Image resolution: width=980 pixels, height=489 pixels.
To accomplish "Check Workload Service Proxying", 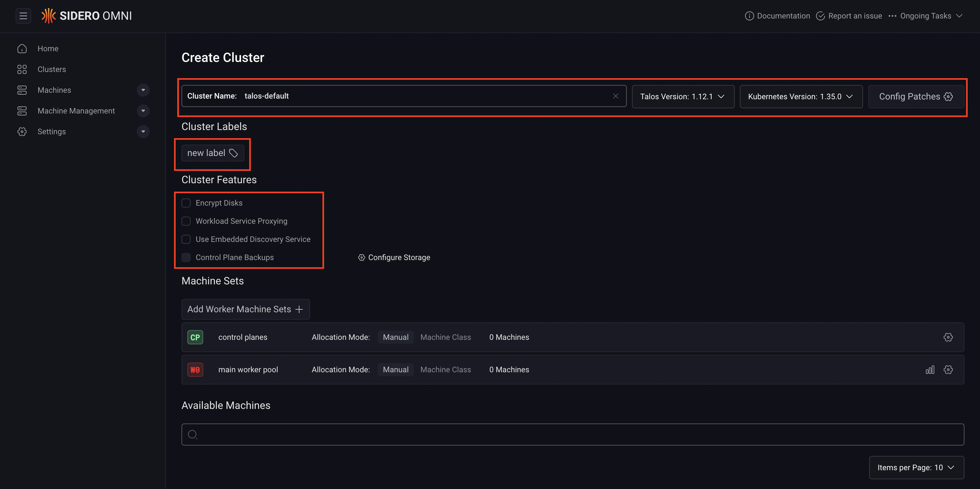I will pyautogui.click(x=186, y=221).
